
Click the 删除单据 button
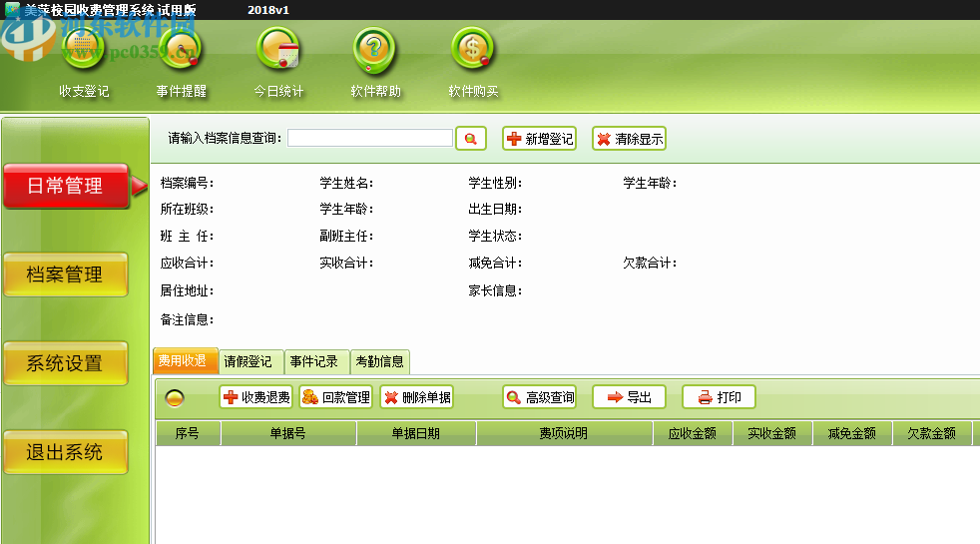tap(416, 397)
